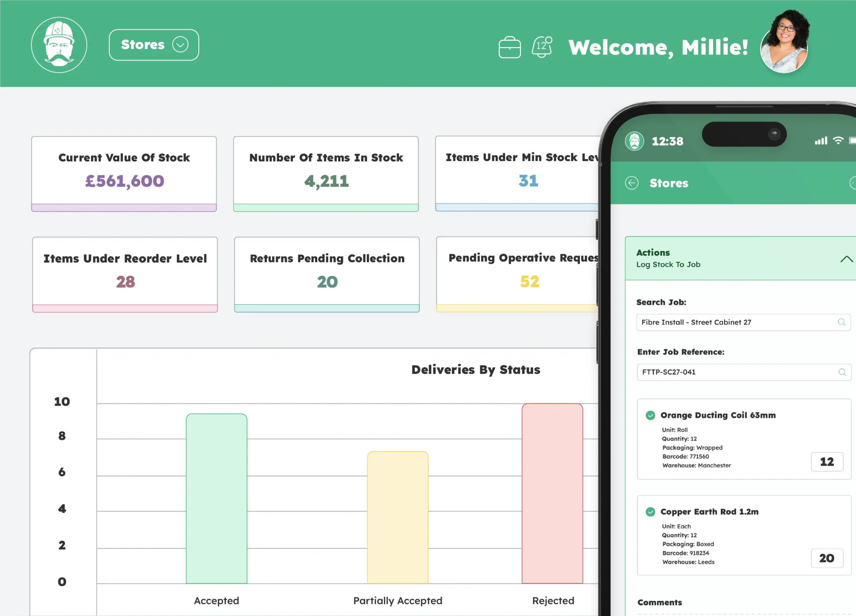Screen dimensions: 856x616
Task: Open Returns Pending Collection card
Action: 327,275
